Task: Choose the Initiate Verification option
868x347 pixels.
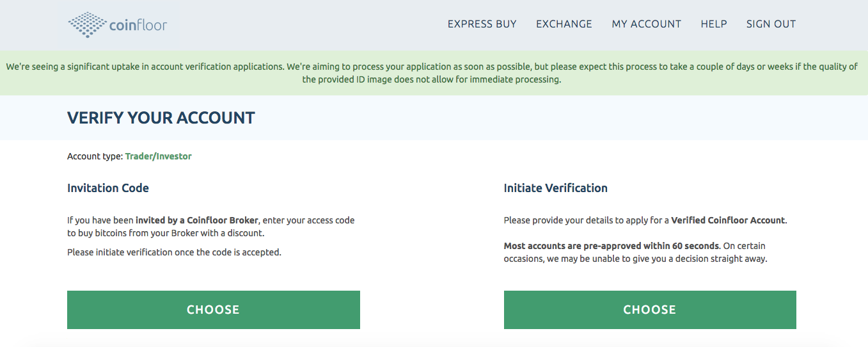Action: pyautogui.click(x=650, y=310)
